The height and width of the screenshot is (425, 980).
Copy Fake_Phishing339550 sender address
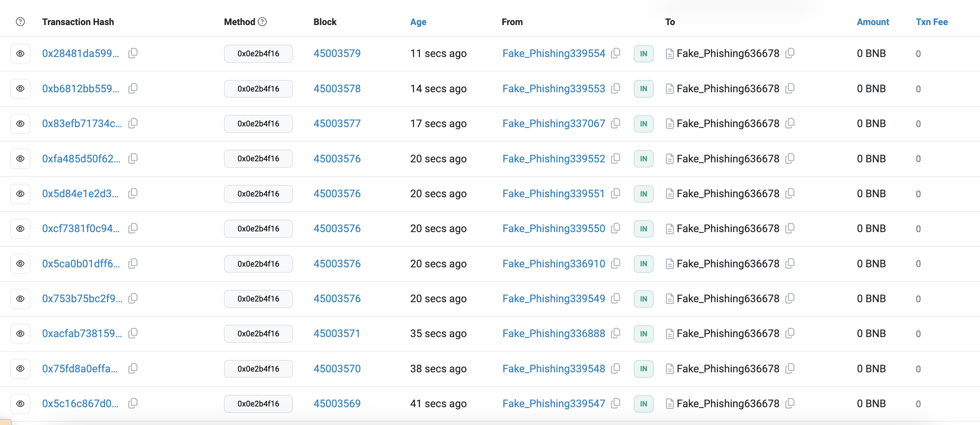[616, 228]
